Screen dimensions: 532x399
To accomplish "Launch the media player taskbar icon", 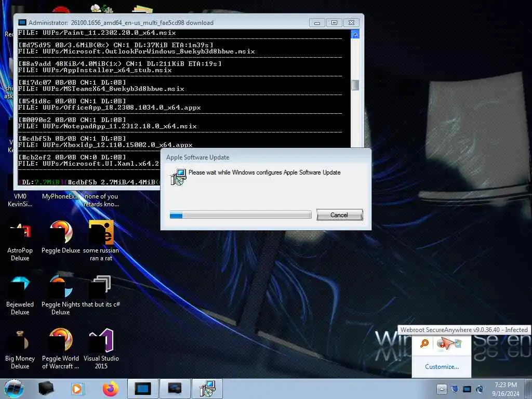I will click(x=77, y=389).
